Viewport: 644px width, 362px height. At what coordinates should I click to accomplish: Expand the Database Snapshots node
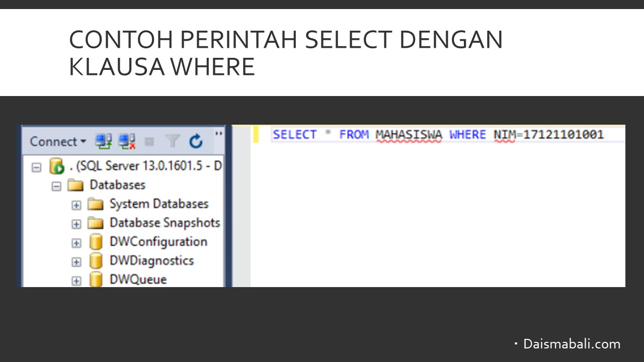point(76,224)
